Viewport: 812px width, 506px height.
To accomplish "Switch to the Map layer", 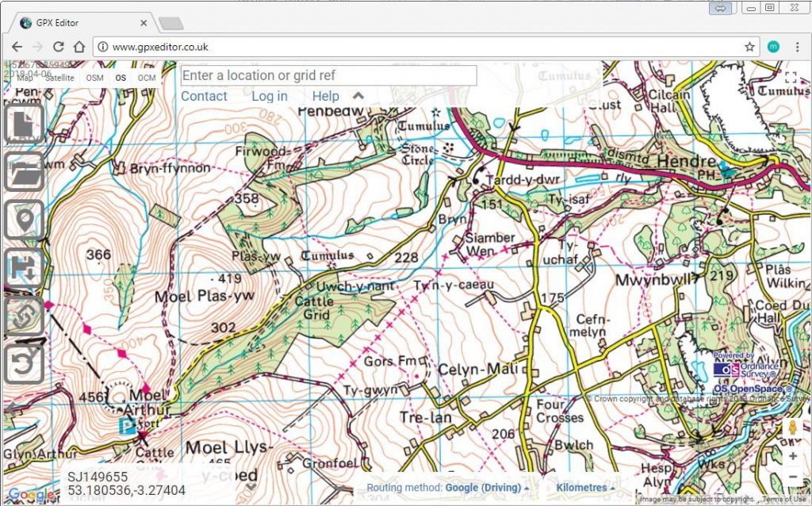I will pyautogui.click(x=25, y=78).
